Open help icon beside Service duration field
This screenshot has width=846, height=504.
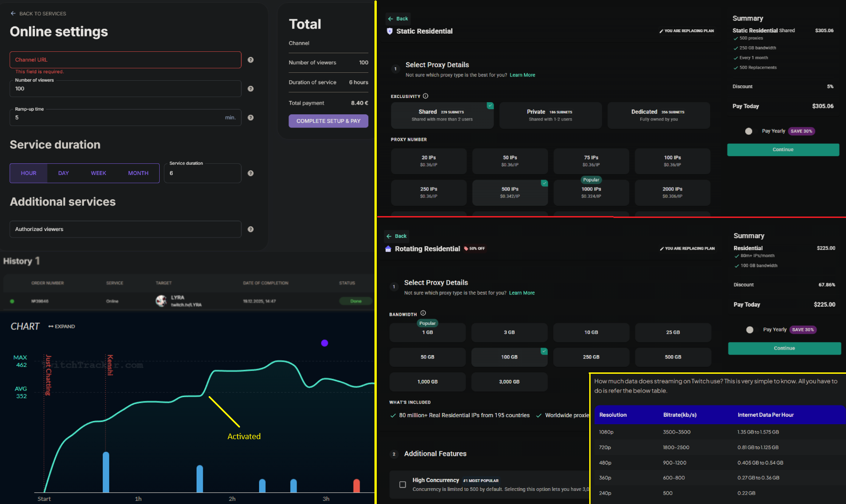click(x=251, y=173)
